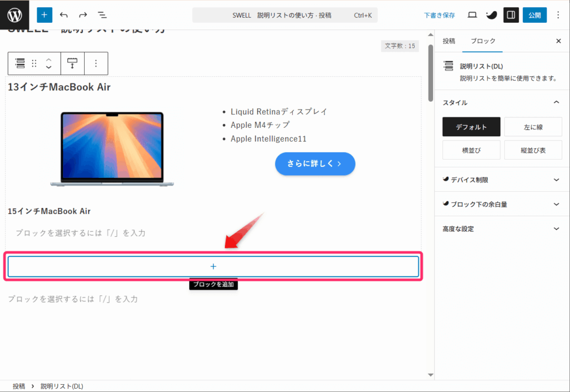Click the preview device icon
This screenshot has height=392, width=570.
(472, 15)
